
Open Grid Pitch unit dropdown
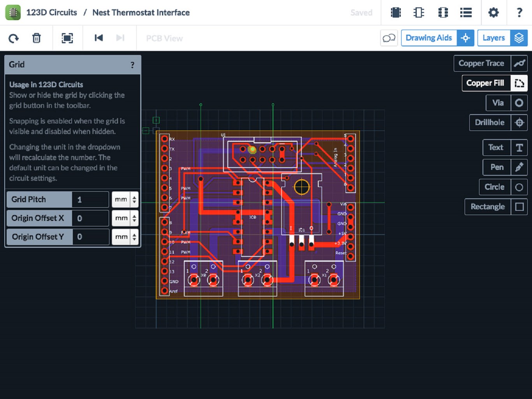tap(125, 199)
